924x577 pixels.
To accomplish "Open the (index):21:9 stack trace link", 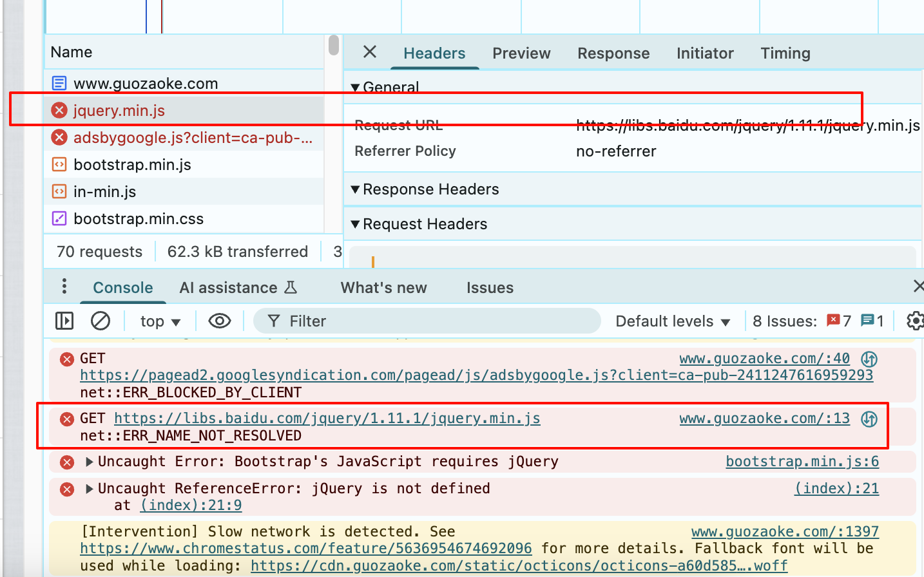I will (191, 506).
